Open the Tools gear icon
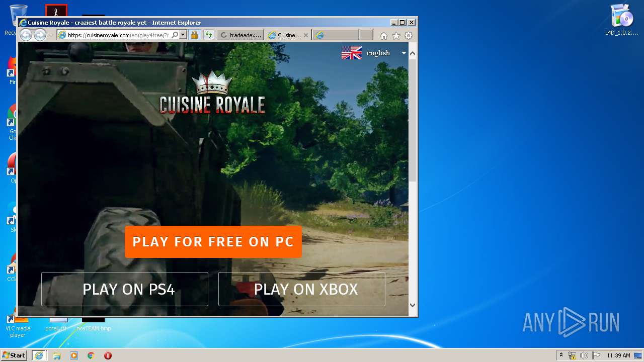Screen dimensions: 644x362 pos(409,36)
